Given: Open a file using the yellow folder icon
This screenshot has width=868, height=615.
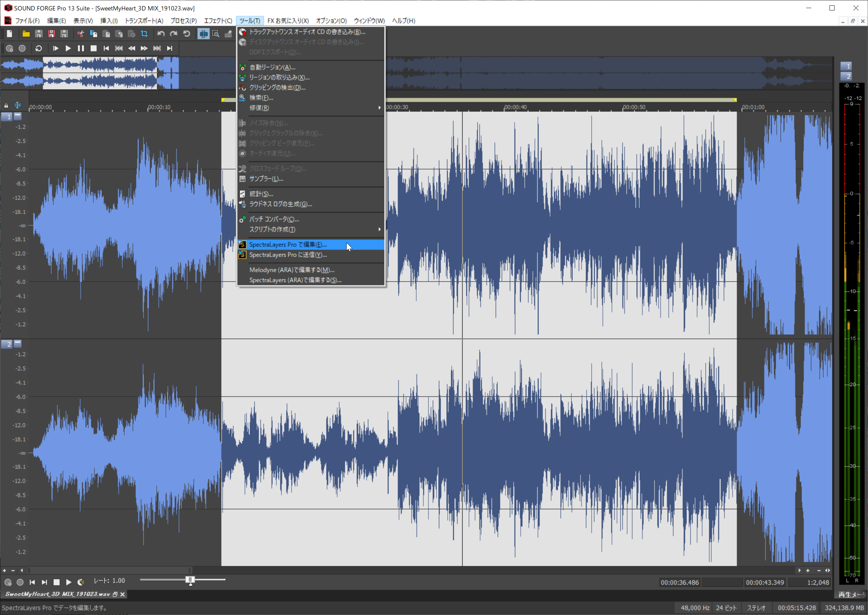Looking at the screenshot, I should click(x=26, y=34).
